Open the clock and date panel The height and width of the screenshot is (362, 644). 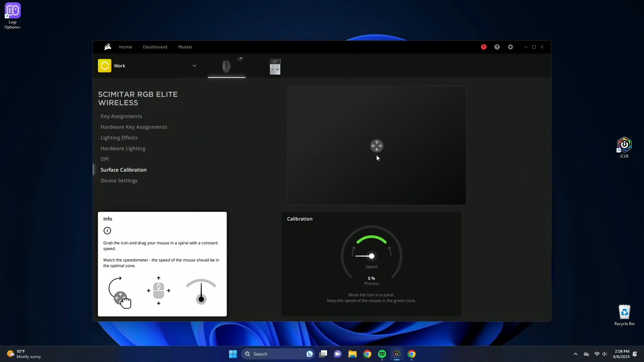(x=621, y=354)
